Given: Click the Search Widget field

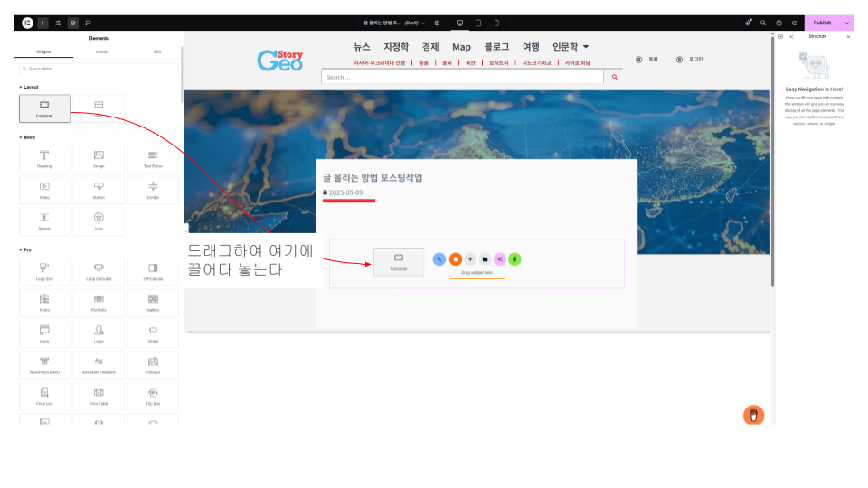Looking at the screenshot, I should 99,69.
